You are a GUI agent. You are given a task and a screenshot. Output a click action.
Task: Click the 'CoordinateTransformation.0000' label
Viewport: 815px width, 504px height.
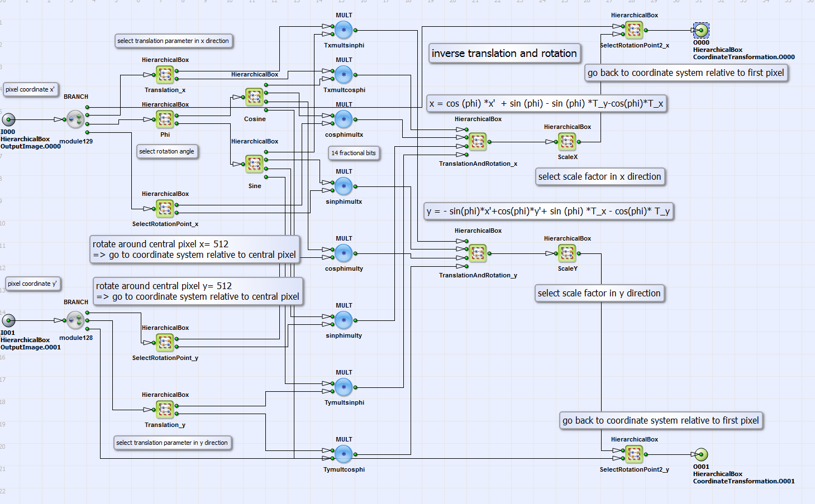point(744,57)
